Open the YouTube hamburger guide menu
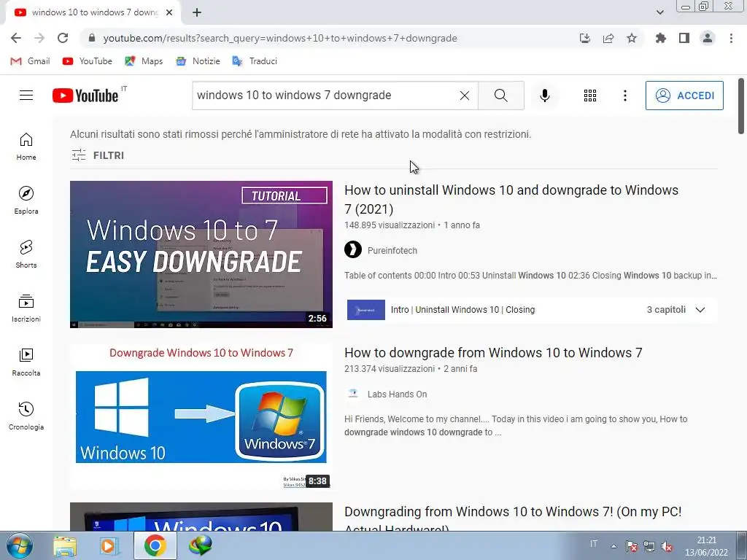The image size is (747, 560). pos(26,96)
